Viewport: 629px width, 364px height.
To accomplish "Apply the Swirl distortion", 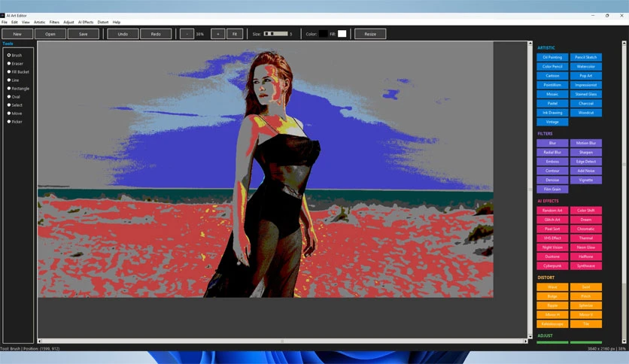I will tap(585, 287).
